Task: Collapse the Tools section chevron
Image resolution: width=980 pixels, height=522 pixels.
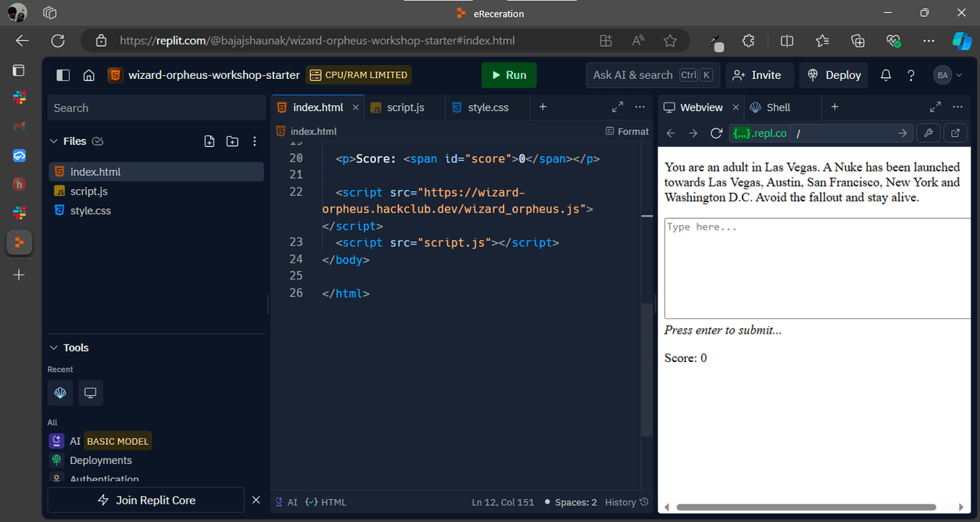Action: [54, 347]
